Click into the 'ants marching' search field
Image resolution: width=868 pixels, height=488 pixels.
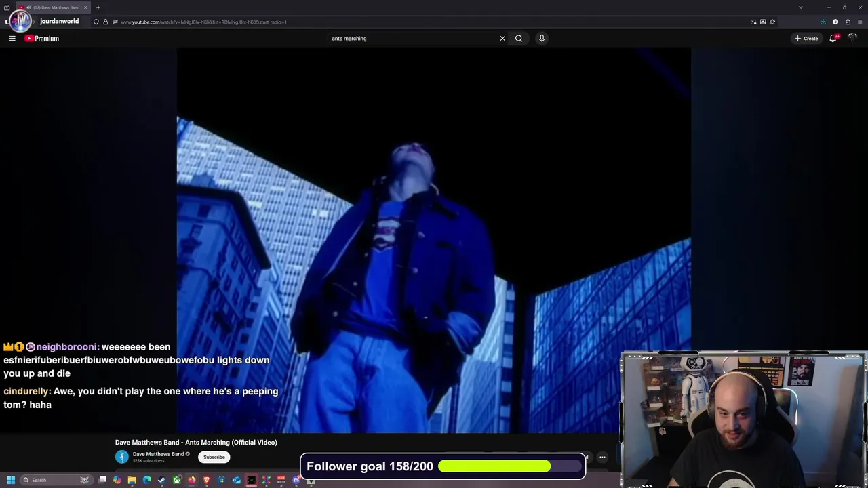[414, 39]
